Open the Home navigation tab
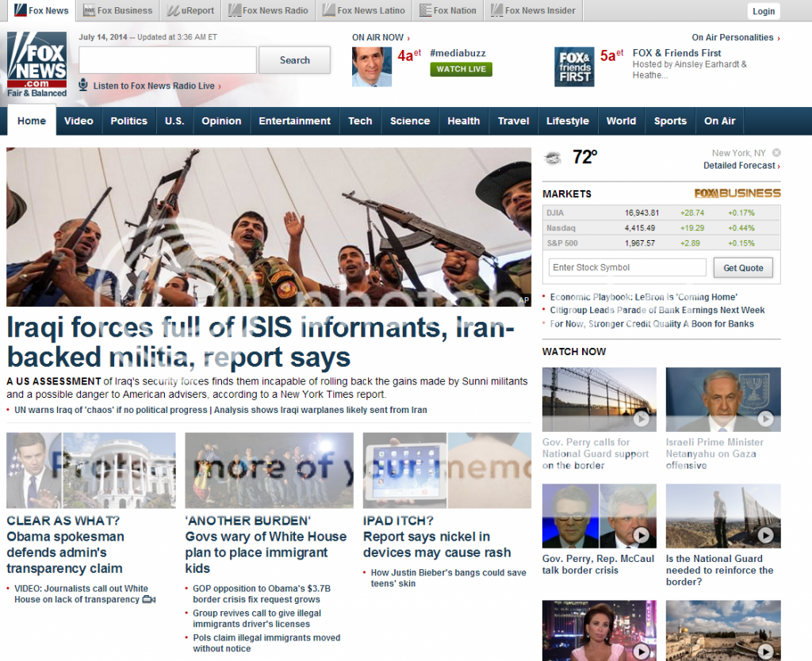Image resolution: width=812 pixels, height=661 pixels. [x=32, y=120]
